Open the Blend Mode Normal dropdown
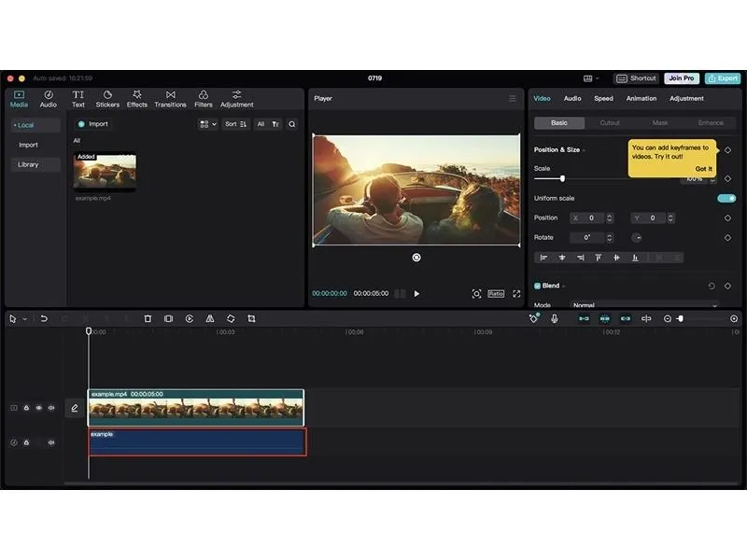The height and width of the screenshot is (560, 747). (x=644, y=305)
